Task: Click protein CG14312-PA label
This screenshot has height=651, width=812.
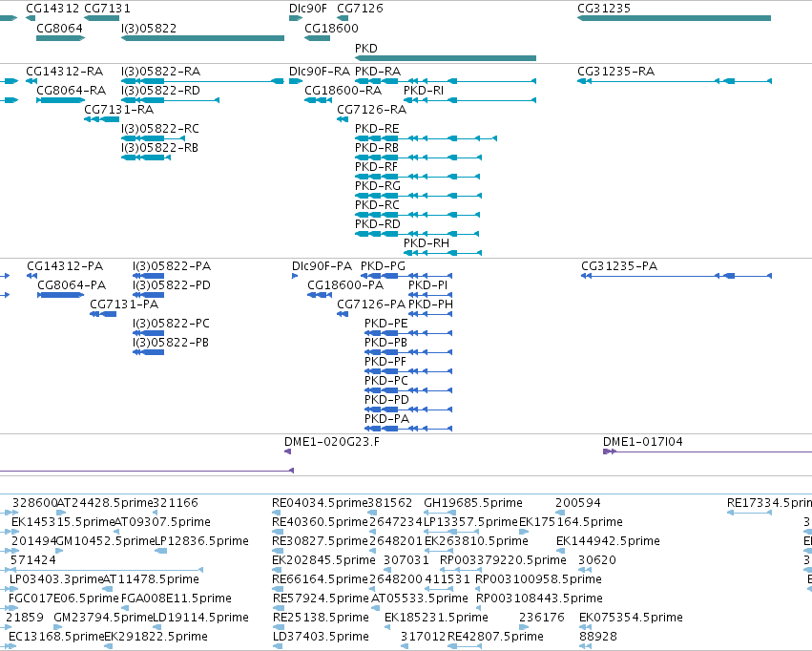Action: coord(65,265)
